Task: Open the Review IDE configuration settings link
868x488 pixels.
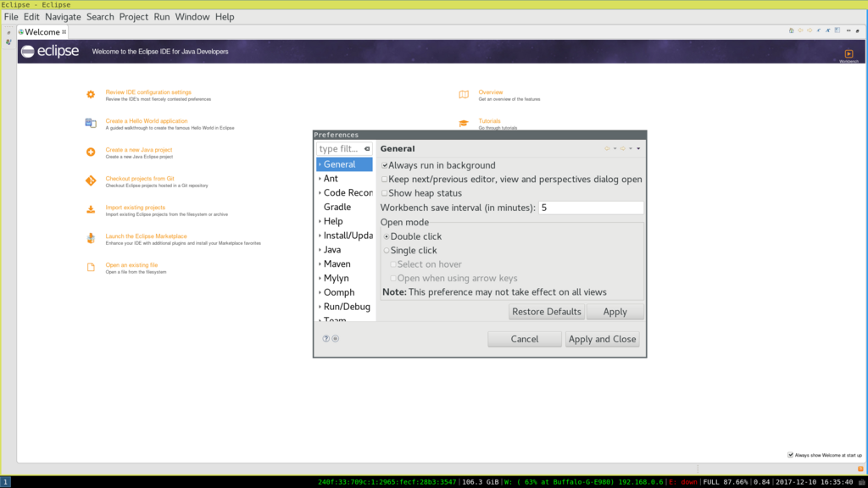Action: (148, 92)
